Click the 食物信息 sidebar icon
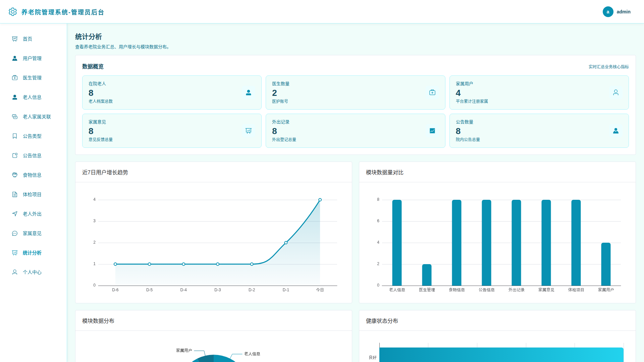644x362 pixels. [x=15, y=175]
